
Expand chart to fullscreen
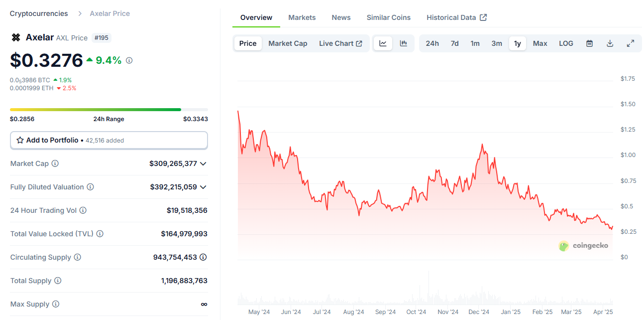tap(630, 43)
